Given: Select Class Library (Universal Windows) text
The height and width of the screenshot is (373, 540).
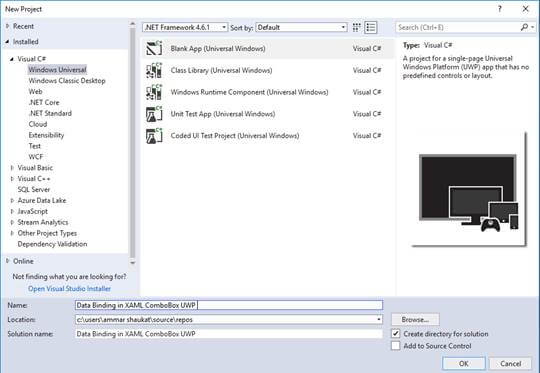Looking at the screenshot, I should (221, 70).
